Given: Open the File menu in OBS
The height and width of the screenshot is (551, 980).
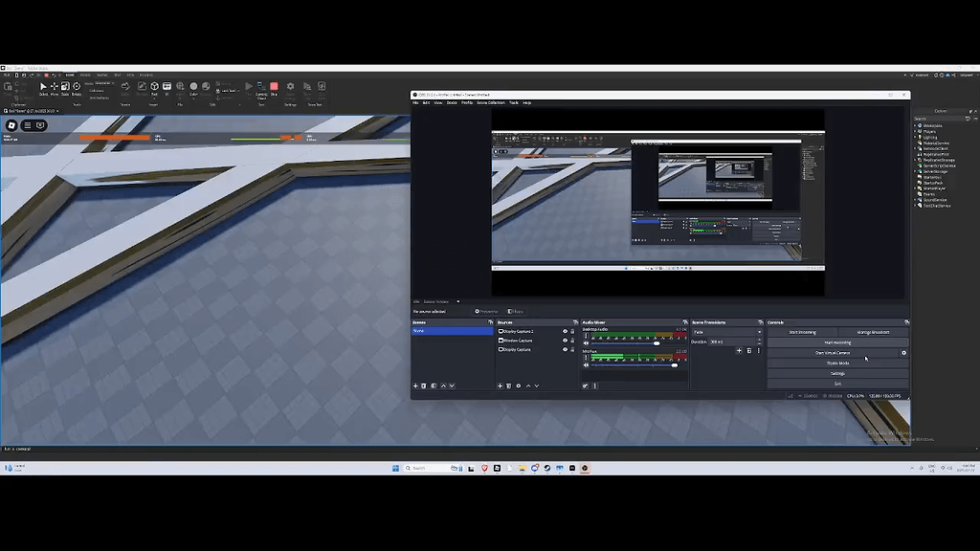Looking at the screenshot, I should pos(415,103).
